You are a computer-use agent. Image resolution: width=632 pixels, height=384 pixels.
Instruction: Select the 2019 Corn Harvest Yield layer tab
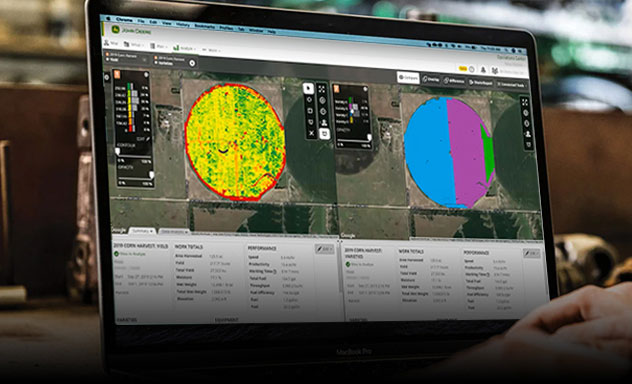pyautogui.click(x=127, y=57)
